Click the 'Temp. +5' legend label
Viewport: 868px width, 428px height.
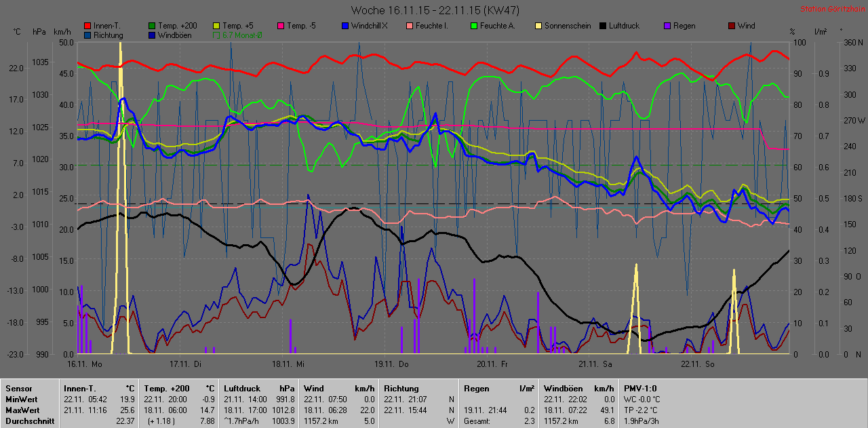(x=239, y=26)
